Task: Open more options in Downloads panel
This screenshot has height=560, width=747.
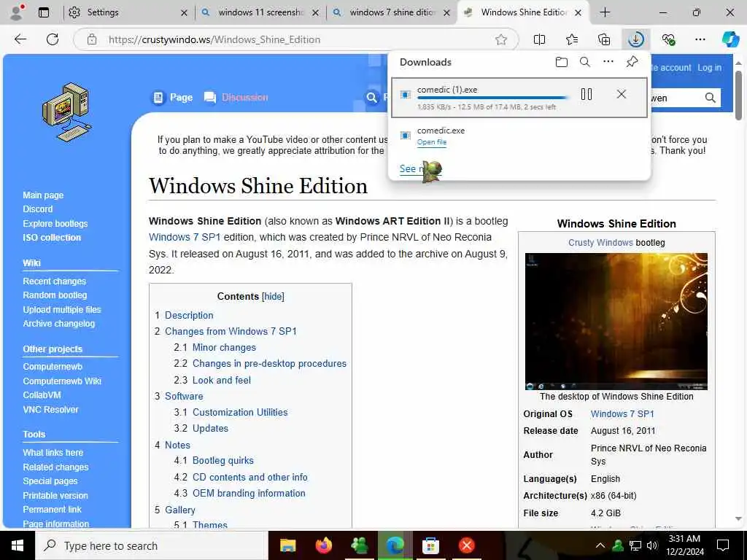Action: click(608, 62)
